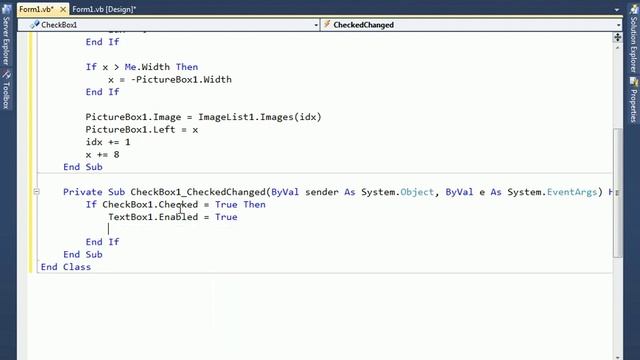Close the Form1.vb tab
The width and height of the screenshot is (640, 360).
(x=63, y=9)
